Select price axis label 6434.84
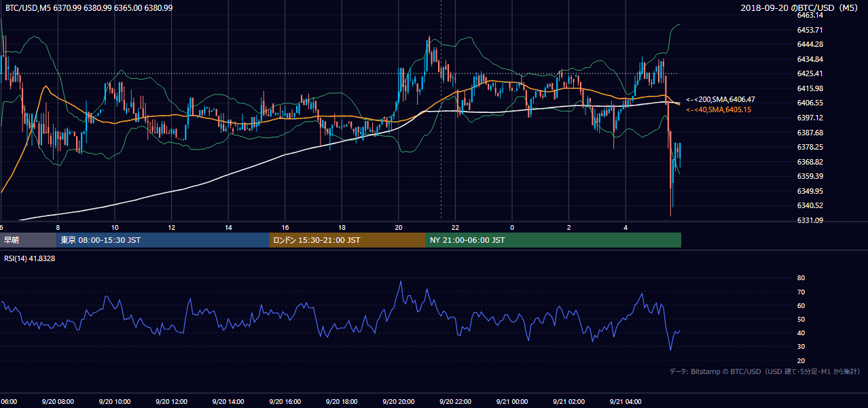Image resolution: width=868 pixels, height=408 pixels. click(810, 59)
